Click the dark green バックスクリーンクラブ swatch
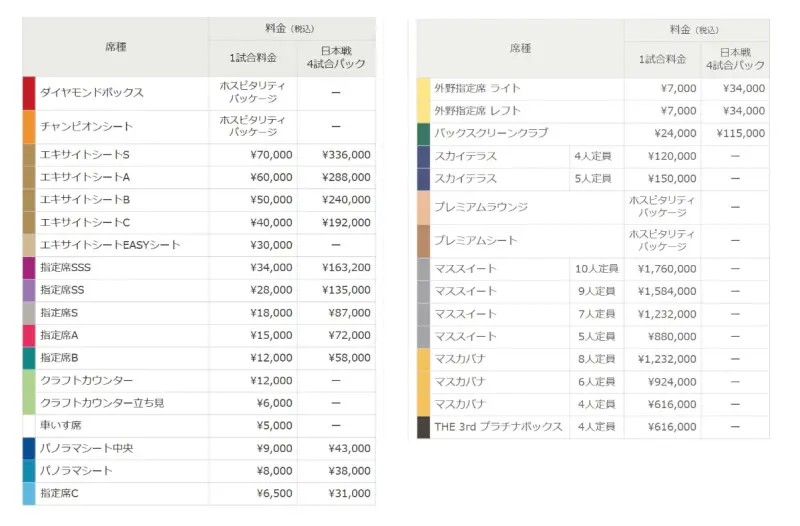The width and height of the screenshot is (800, 526). (x=424, y=133)
